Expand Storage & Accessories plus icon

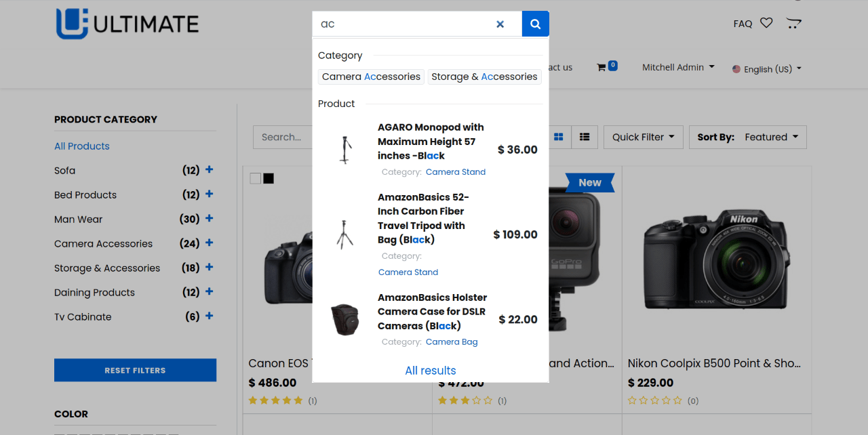209,268
